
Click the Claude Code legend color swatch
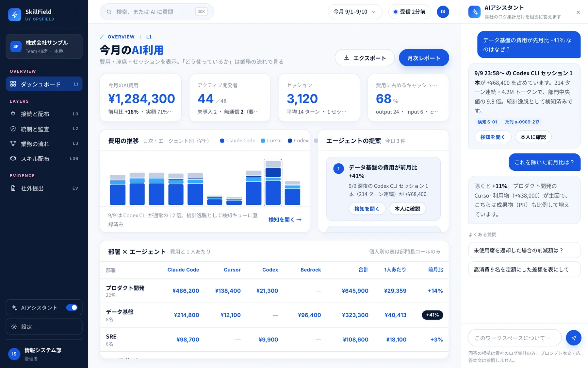(x=222, y=141)
